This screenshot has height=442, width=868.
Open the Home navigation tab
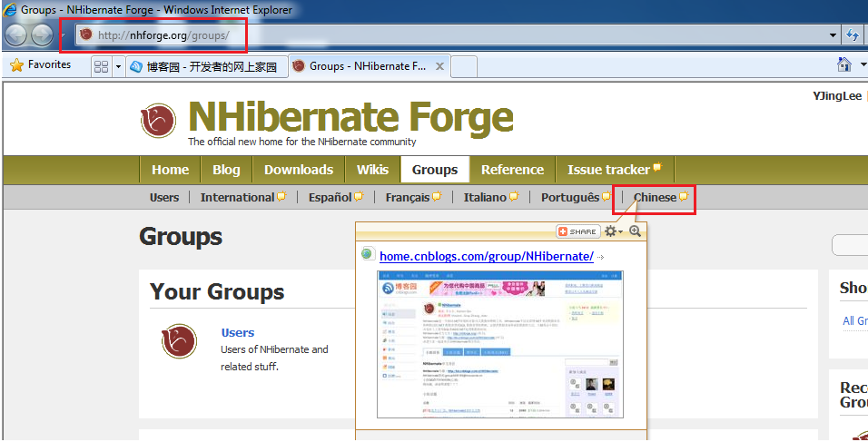[170, 170]
